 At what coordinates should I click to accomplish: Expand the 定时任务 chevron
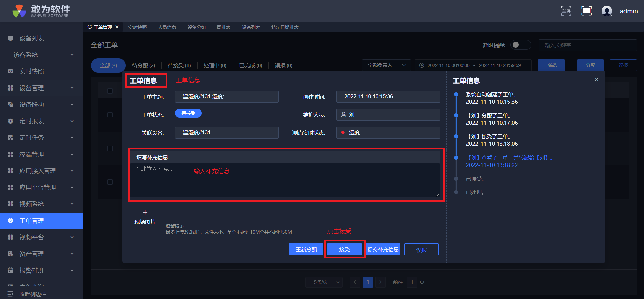[x=72, y=138]
